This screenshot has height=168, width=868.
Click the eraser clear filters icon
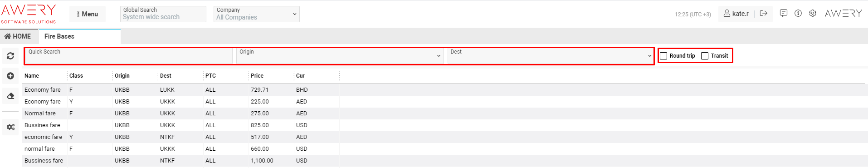(10, 96)
